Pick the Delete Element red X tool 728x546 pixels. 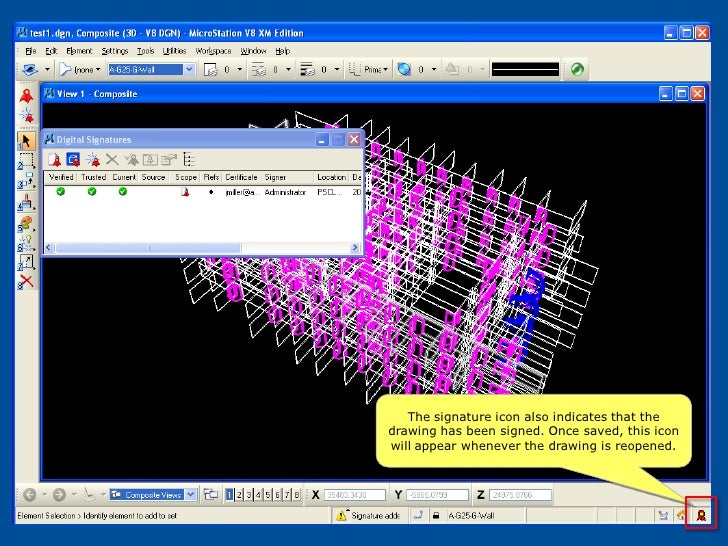tap(27, 281)
